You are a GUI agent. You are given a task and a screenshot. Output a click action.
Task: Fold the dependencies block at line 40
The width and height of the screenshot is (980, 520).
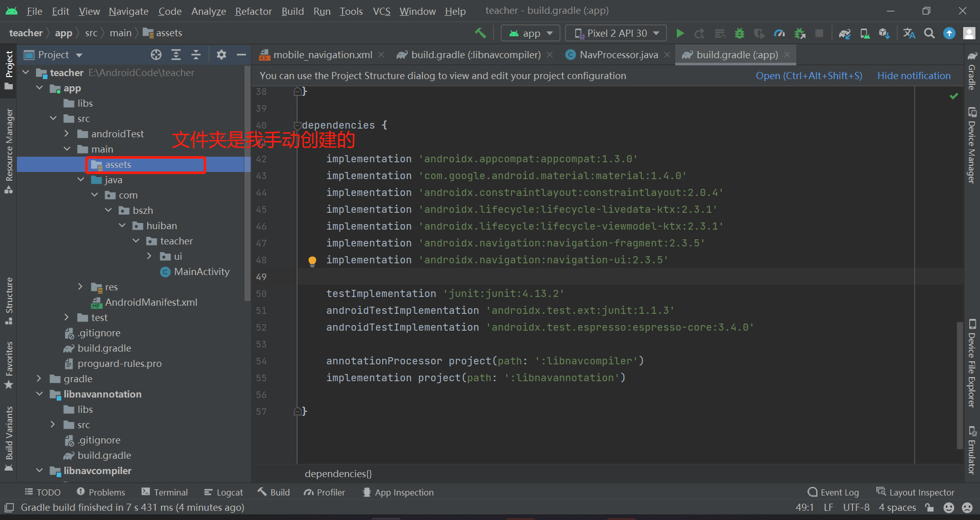297,126
